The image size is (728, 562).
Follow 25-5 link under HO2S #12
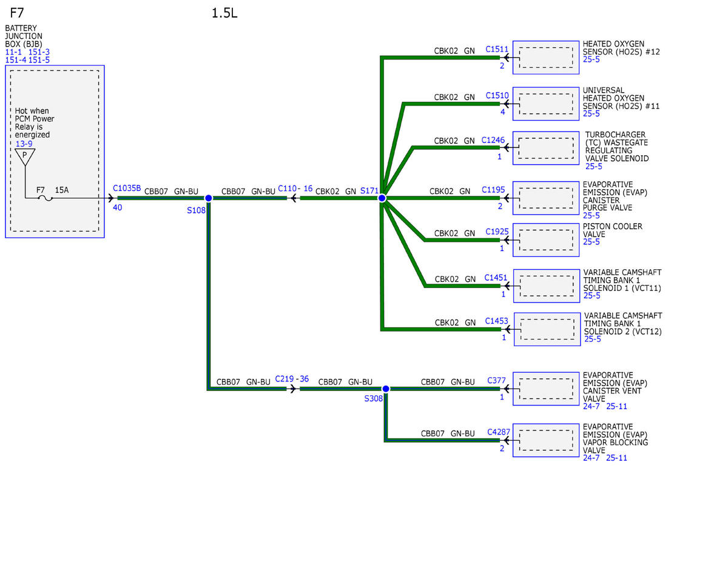(x=591, y=60)
